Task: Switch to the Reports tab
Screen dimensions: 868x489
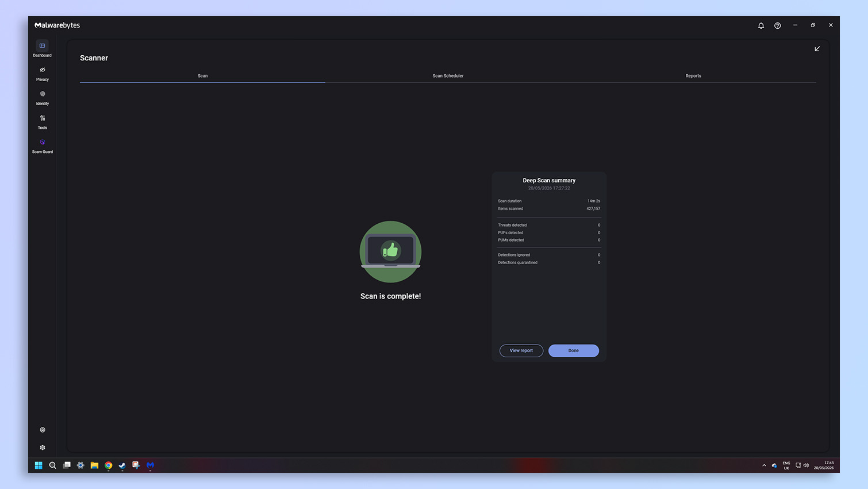Action: coord(693,76)
